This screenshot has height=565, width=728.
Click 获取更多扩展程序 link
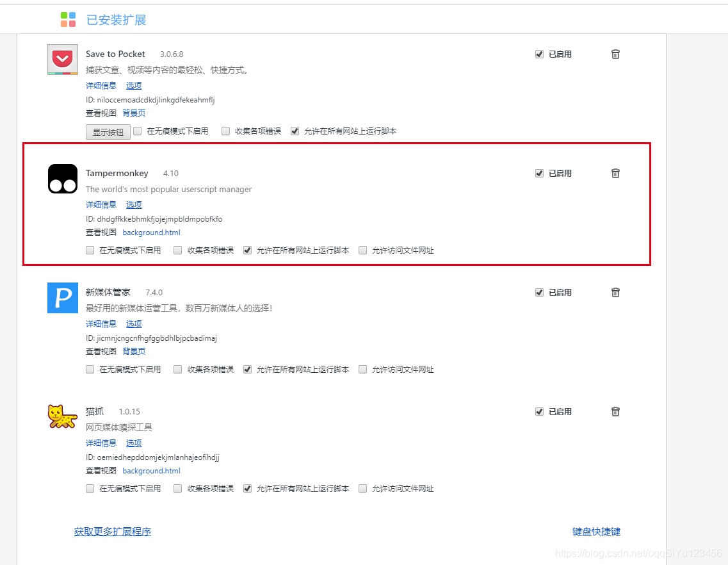[113, 532]
